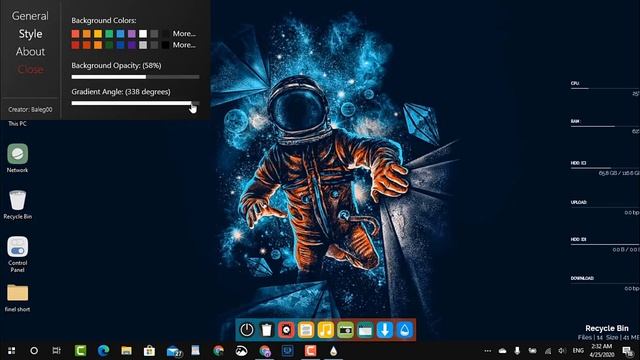Pick the yellow swatch in top row
Viewport: 640px width, 360px height.
pos(98,33)
